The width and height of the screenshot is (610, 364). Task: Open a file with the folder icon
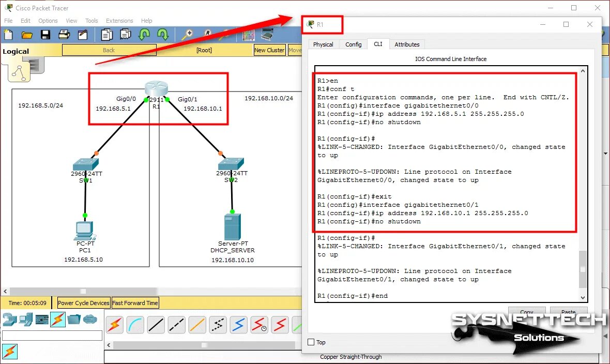click(x=27, y=35)
